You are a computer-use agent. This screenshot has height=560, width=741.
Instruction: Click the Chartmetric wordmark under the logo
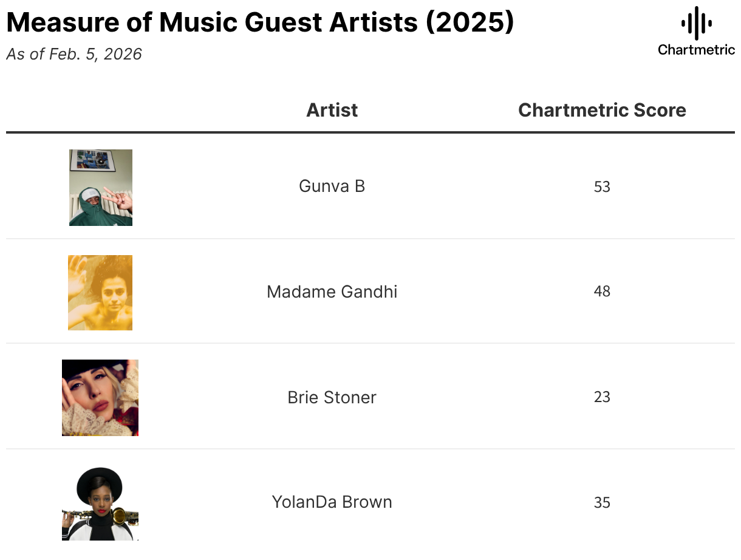[x=696, y=50]
